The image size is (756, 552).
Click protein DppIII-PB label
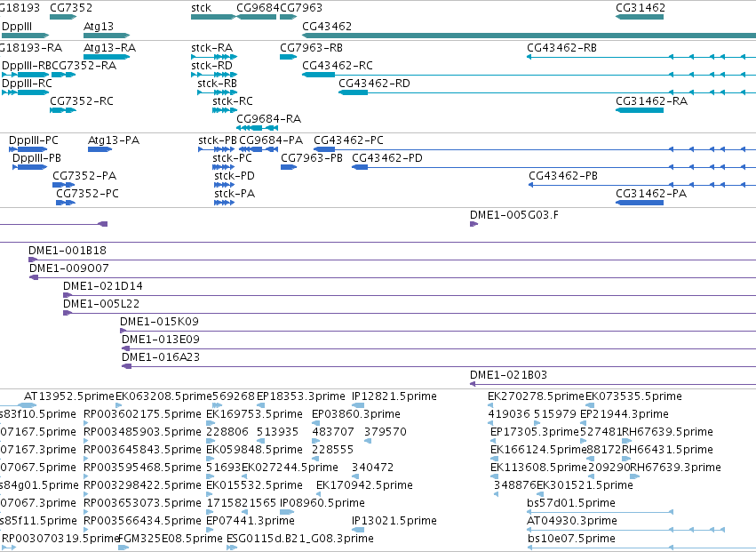pos(36,158)
